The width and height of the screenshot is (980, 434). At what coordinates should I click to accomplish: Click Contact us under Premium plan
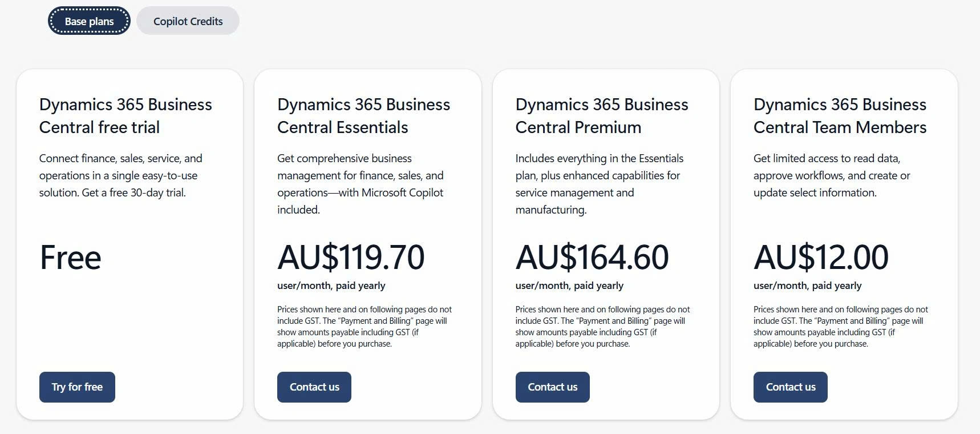552,387
